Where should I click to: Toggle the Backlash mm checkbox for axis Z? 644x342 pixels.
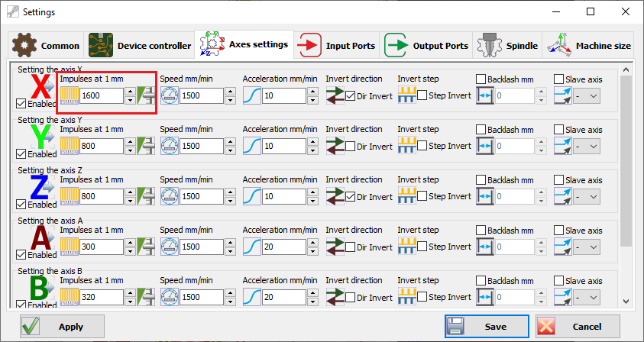(481, 180)
